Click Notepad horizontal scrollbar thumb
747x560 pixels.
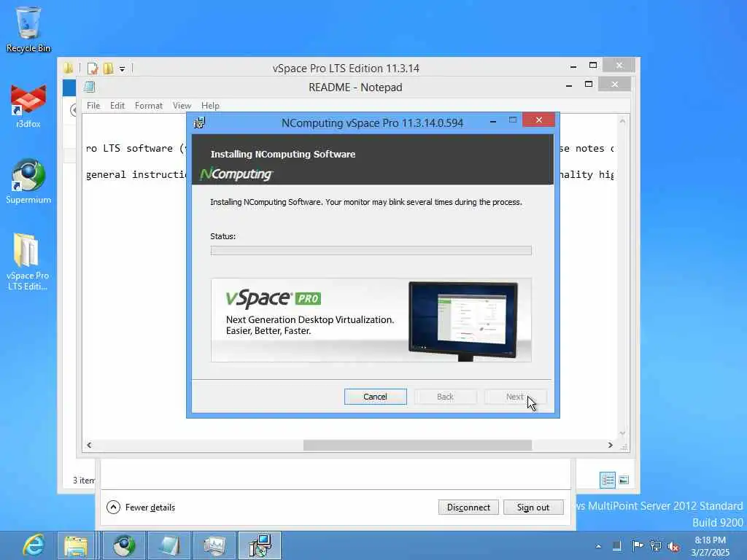(417, 446)
